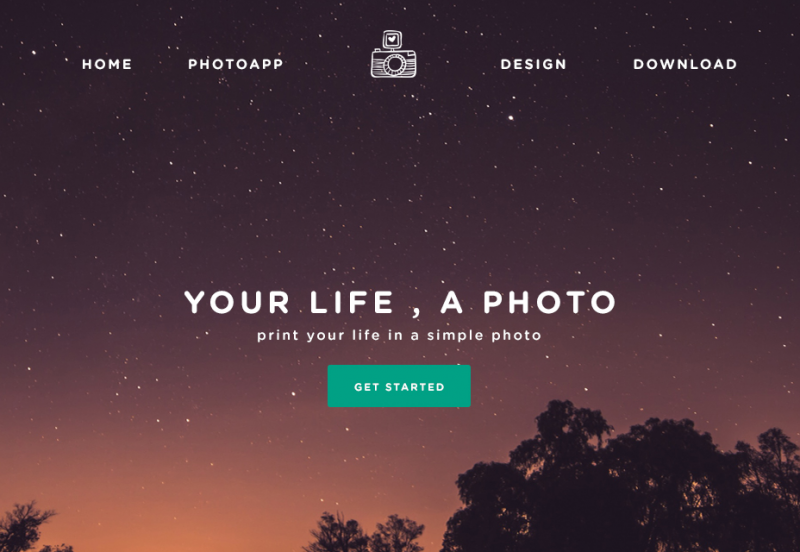Image resolution: width=800 pixels, height=552 pixels.
Task: Open the DOWNLOAD navigation link
Action: (685, 64)
